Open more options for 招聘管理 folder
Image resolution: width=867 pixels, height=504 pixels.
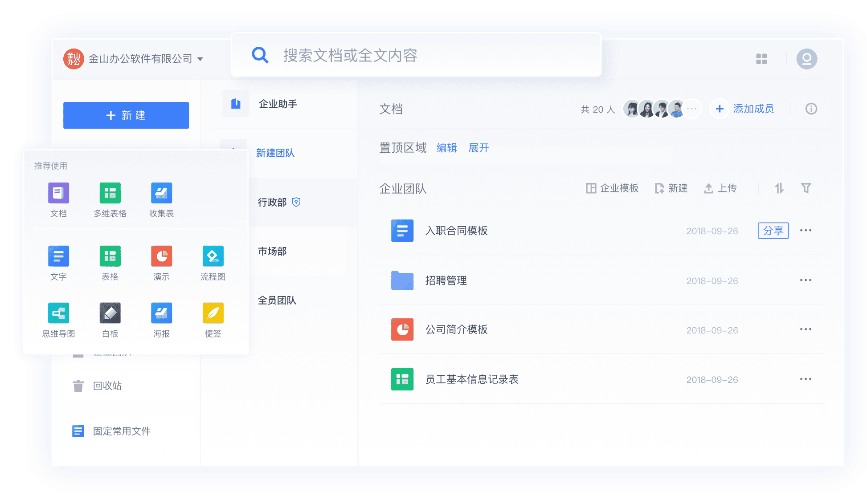coord(805,280)
